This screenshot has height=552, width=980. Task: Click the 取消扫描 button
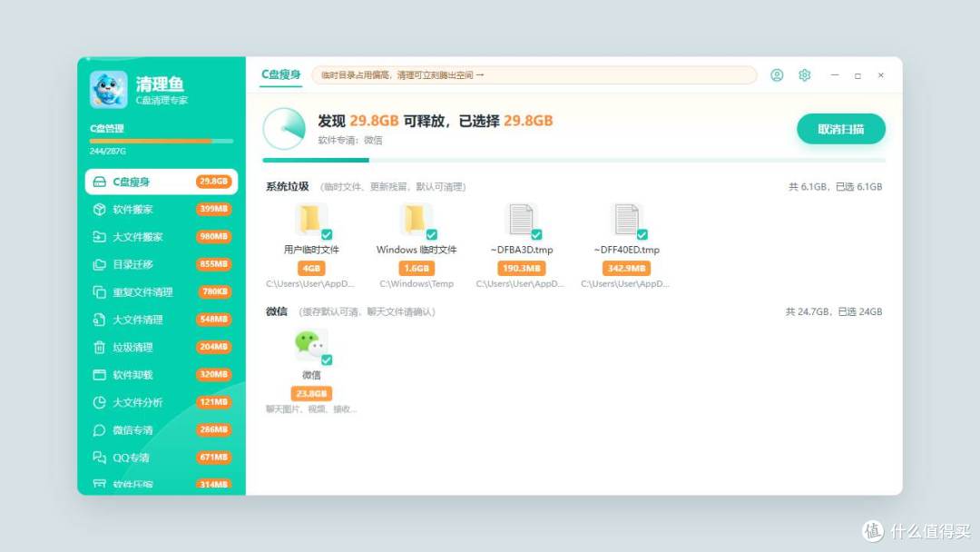point(840,129)
